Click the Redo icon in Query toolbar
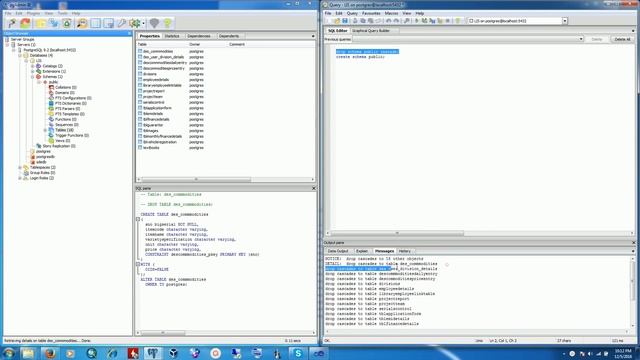The width and height of the screenshot is (640, 360). [x=396, y=21]
